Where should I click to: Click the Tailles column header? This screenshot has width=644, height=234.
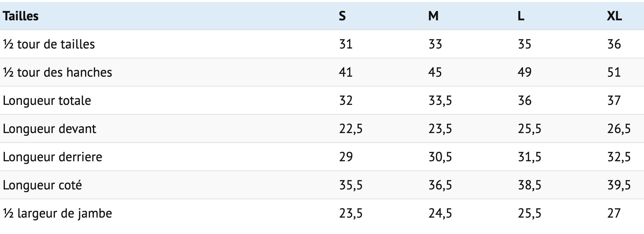[21, 16]
